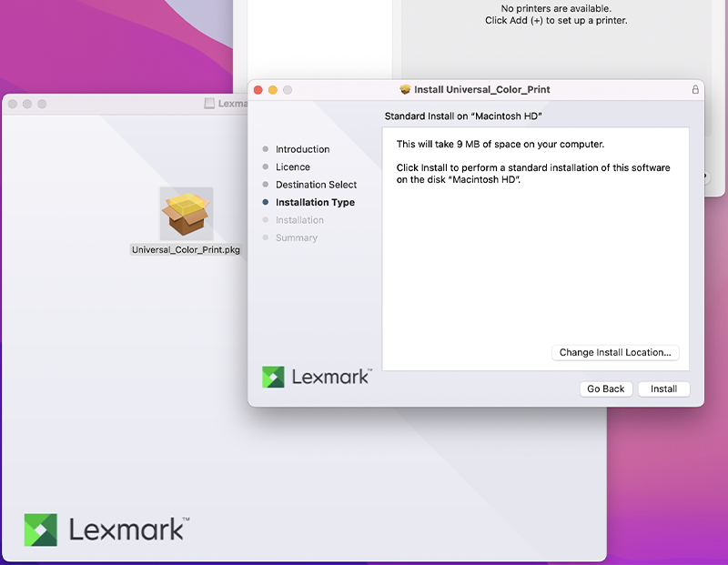Click the Go Back button
728x565 pixels.
(605, 389)
